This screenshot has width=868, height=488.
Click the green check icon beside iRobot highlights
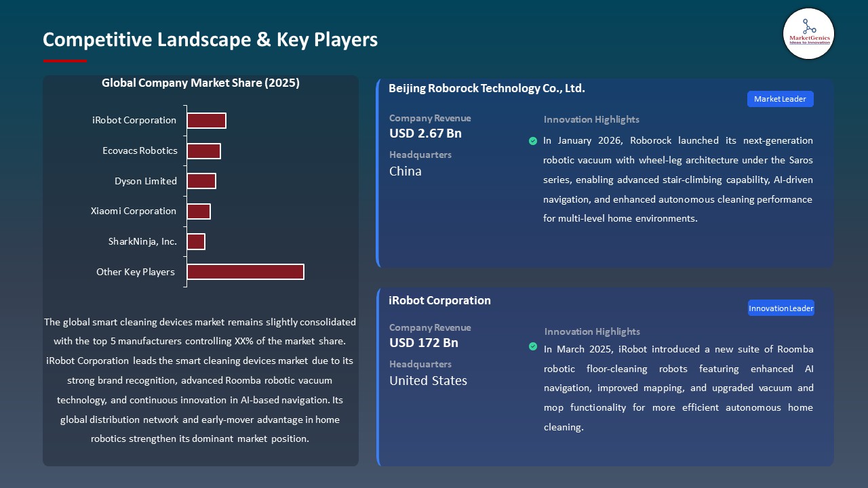(533, 346)
